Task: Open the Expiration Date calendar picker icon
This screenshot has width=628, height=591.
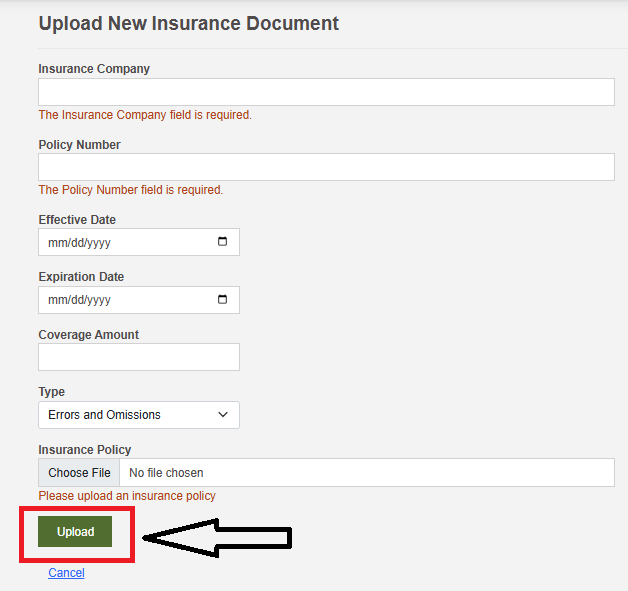Action: [222, 299]
